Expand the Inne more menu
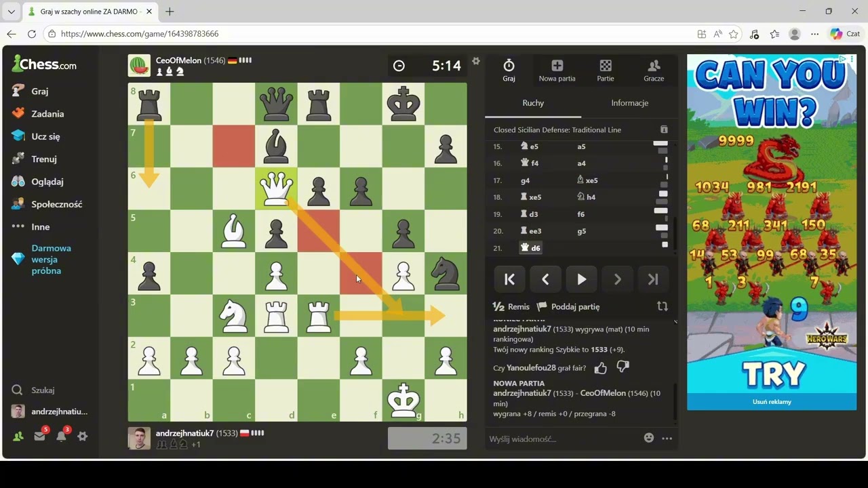 pos(40,227)
